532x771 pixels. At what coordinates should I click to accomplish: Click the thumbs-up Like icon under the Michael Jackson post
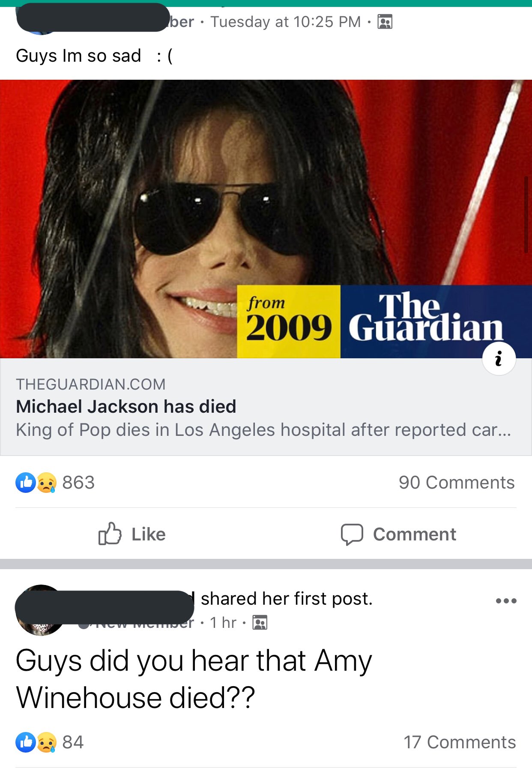point(110,534)
